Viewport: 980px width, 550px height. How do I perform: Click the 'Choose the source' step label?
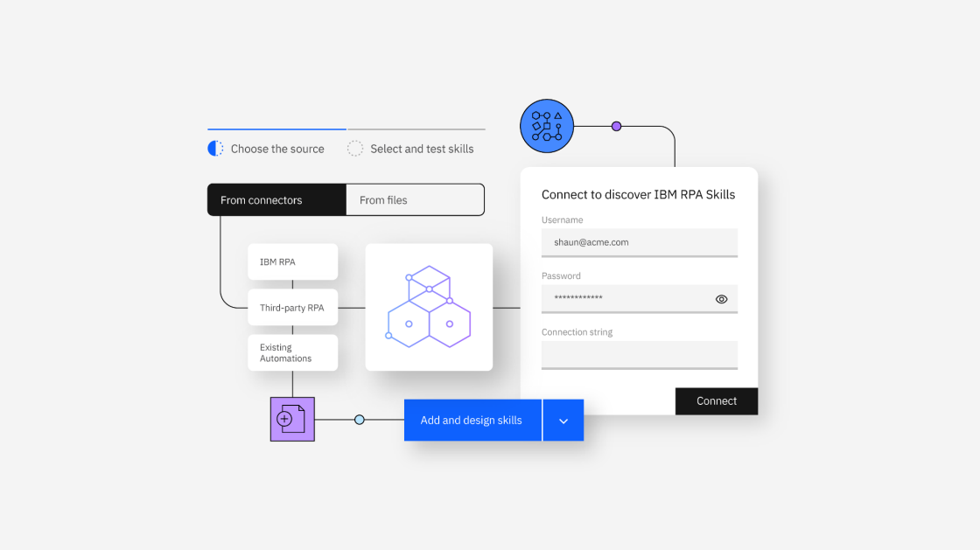[x=277, y=149]
